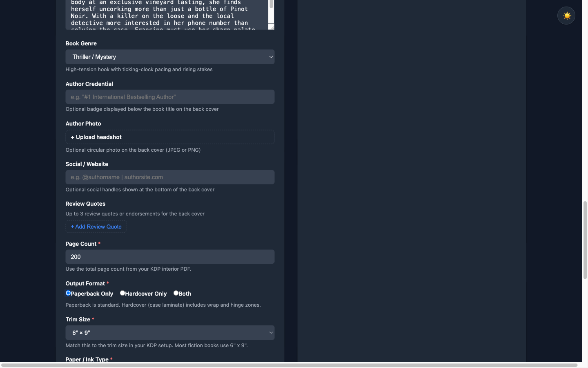This screenshot has height=368, width=588.
Task: Select Both output format option
Action: click(x=176, y=293)
